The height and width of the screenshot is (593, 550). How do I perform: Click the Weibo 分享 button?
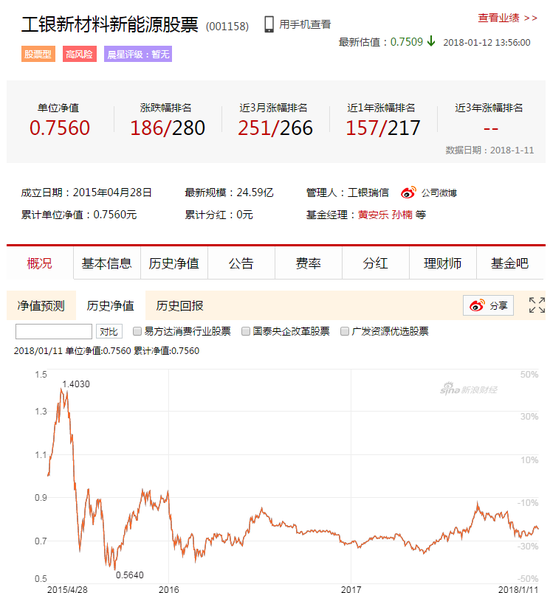click(488, 305)
